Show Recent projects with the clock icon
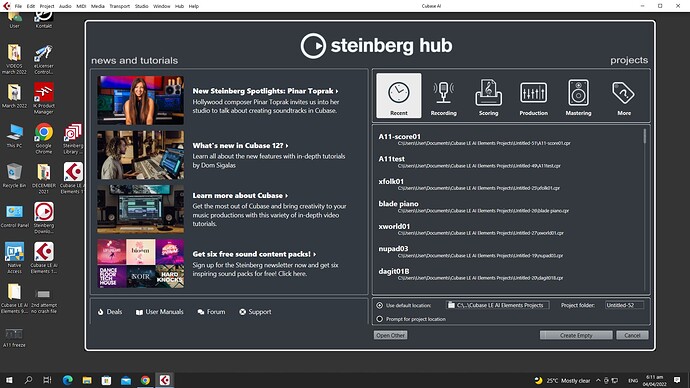This screenshot has height=388, width=690. pyautogui.click(x=399, y=96)
